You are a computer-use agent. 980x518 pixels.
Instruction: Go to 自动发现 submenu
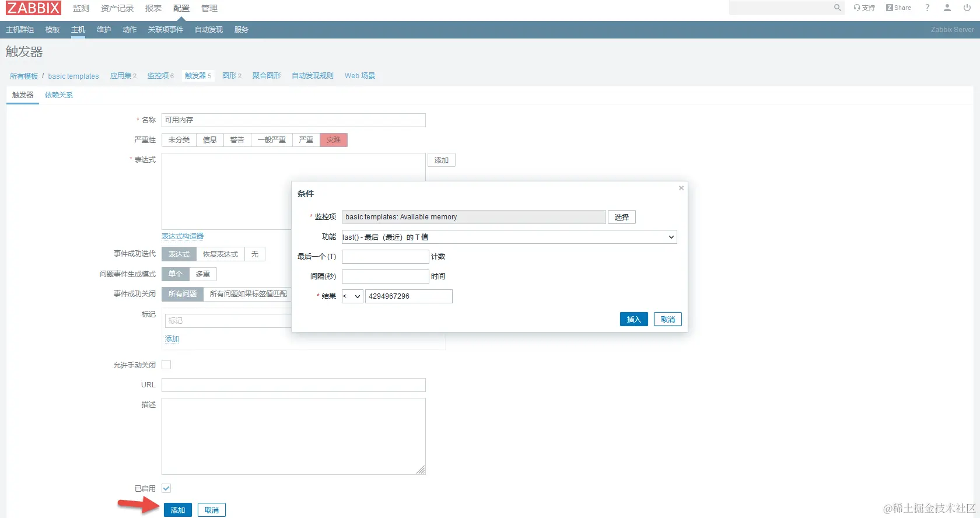coord(209,30)
